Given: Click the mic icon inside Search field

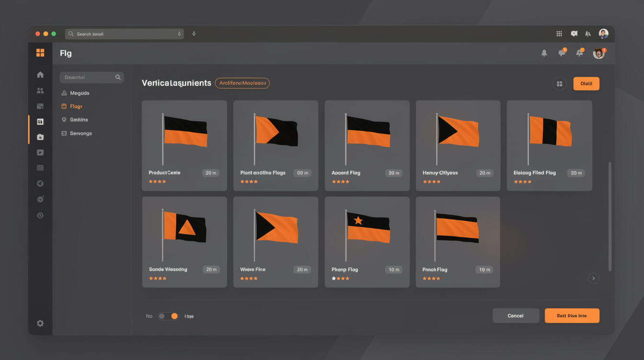Looking at the screenshot, I should coord(179,34).
